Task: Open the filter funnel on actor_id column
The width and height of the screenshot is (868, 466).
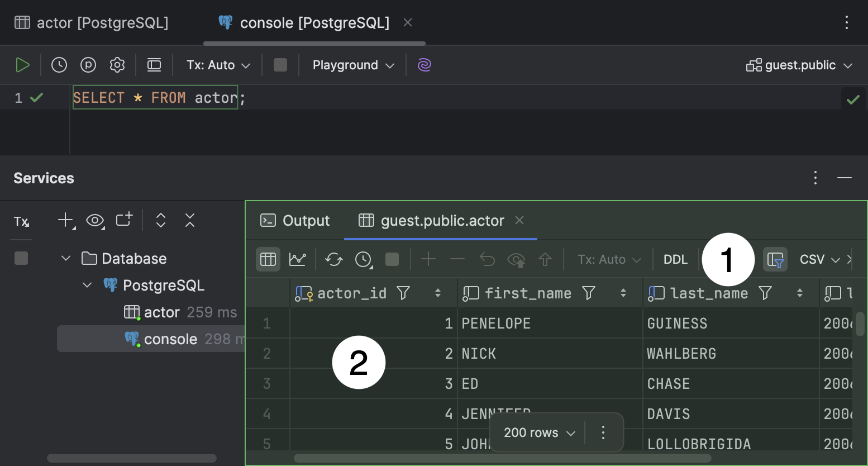Action: (x=404, y=293)
